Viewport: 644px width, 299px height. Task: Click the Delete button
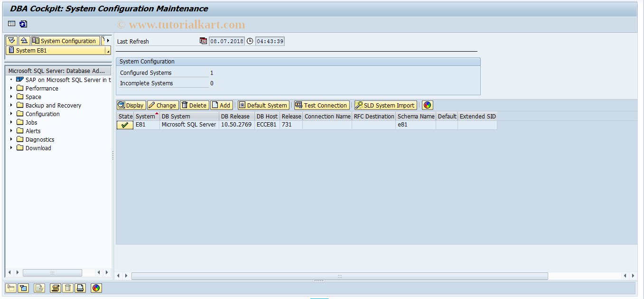pyautogui.click(x=194, y=105)
